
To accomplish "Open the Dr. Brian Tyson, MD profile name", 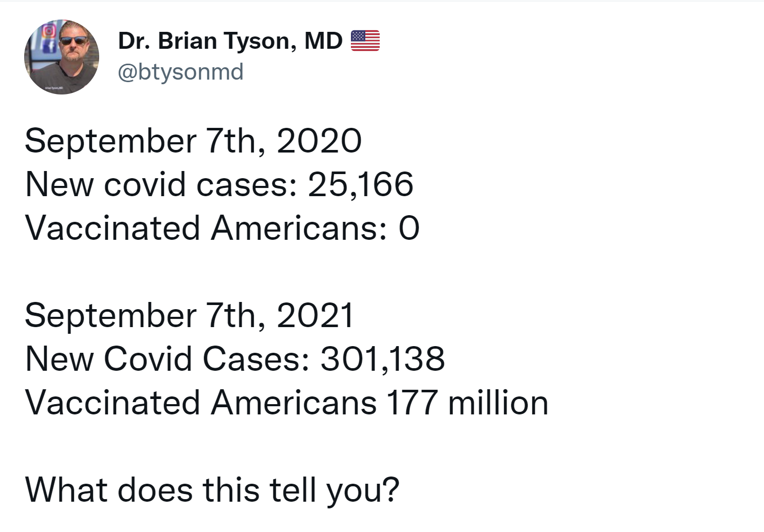I will click(x=230, y=41).
